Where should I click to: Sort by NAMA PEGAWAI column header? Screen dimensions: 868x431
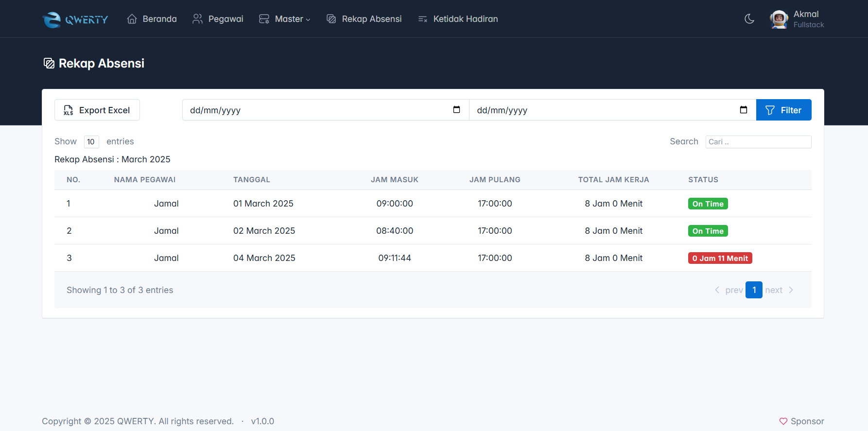pos(145,180)
